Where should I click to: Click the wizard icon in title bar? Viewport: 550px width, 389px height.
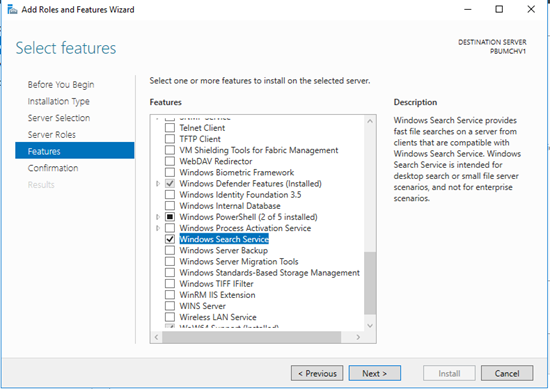click(12, 9)
